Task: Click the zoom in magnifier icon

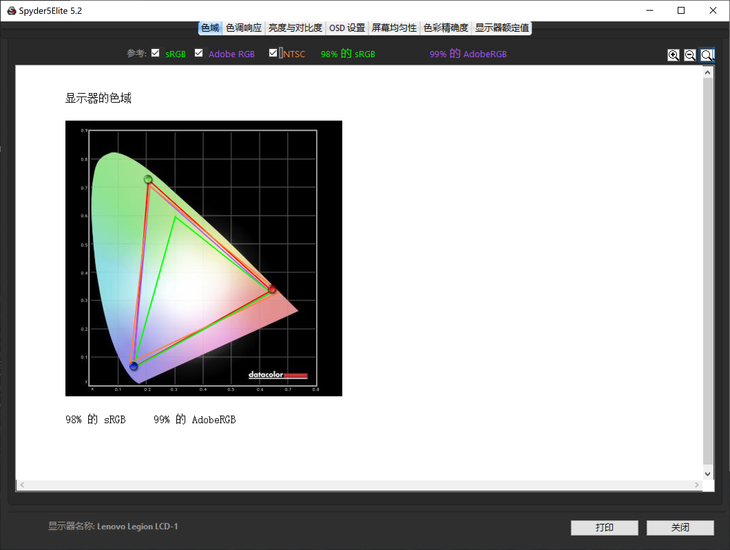Action: (x=673, y=55)
